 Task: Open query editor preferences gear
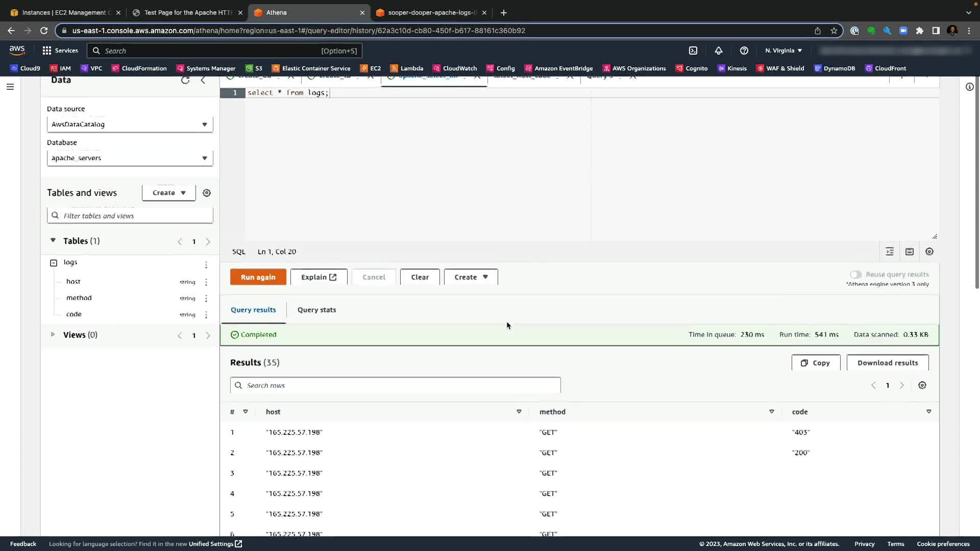(x=929, y=252)
